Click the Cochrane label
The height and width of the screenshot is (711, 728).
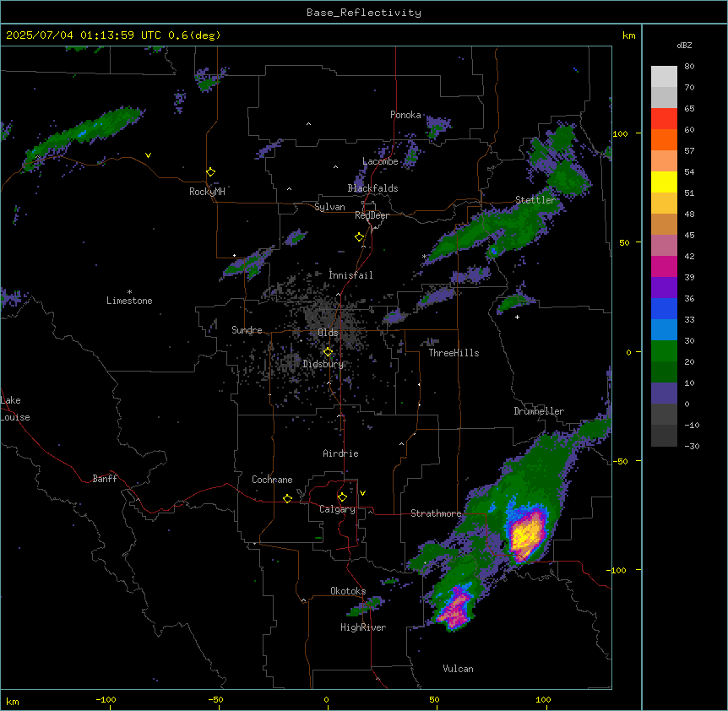272,480
